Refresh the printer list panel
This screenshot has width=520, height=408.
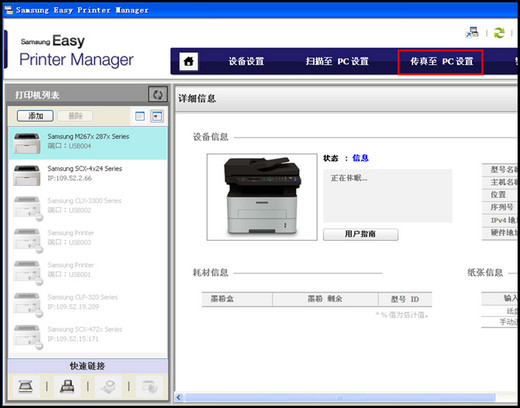158,95
